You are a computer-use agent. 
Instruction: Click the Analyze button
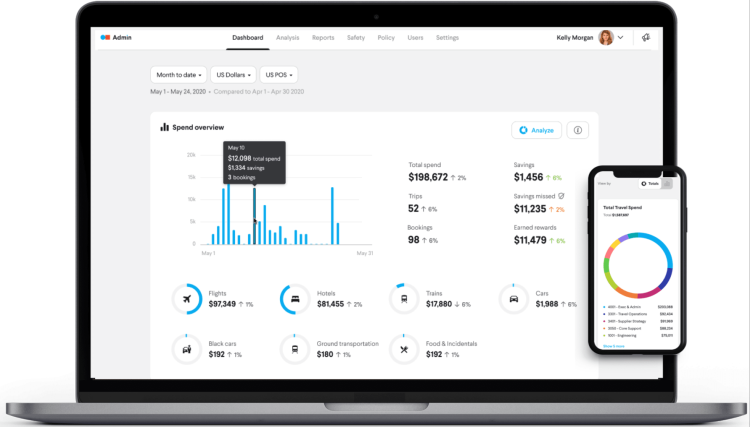(537, 130)
